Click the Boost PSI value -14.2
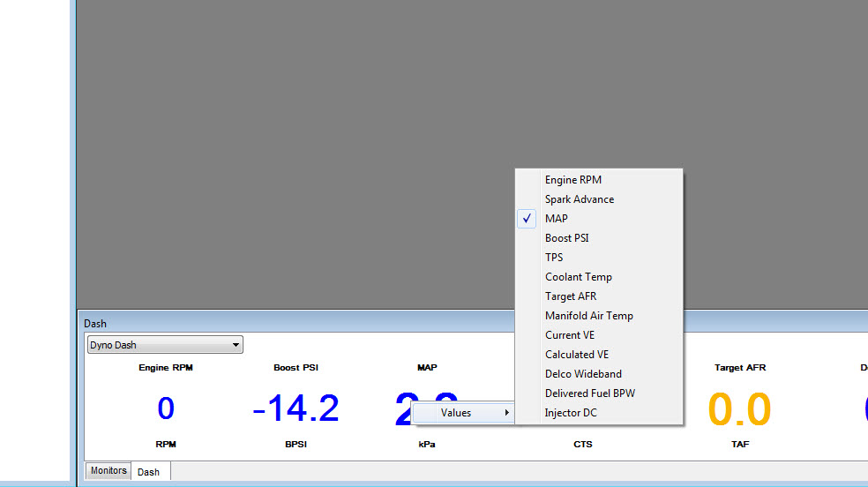Viewport: 868px width, 487px height. pos(296,408)
